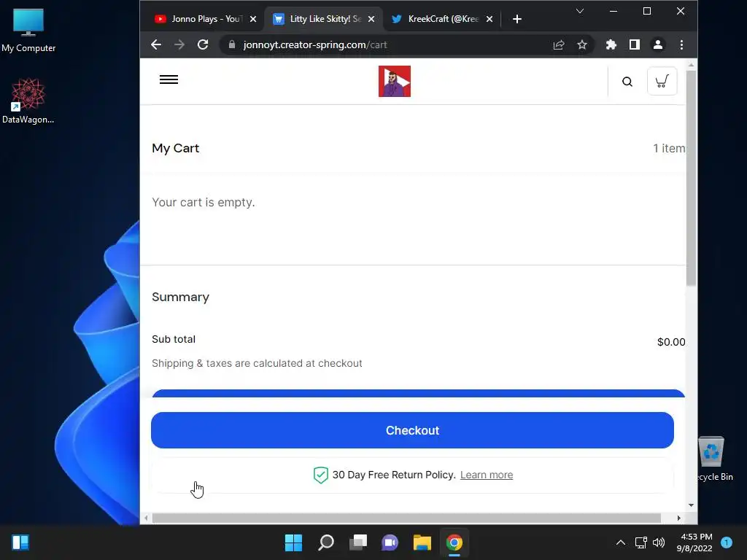Click the "My Cart" heading
The width and height of the screenshot is (747, 560).
tap(175, 148)
